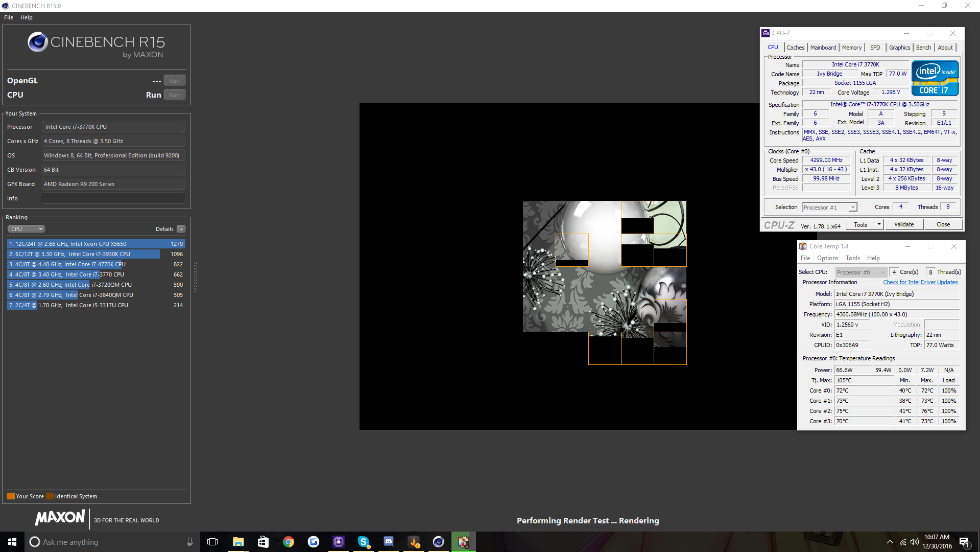The image size is (980, 552).
Task: Show hidden system tray icons
Action: pyautogui.click(x=890, y=542)
